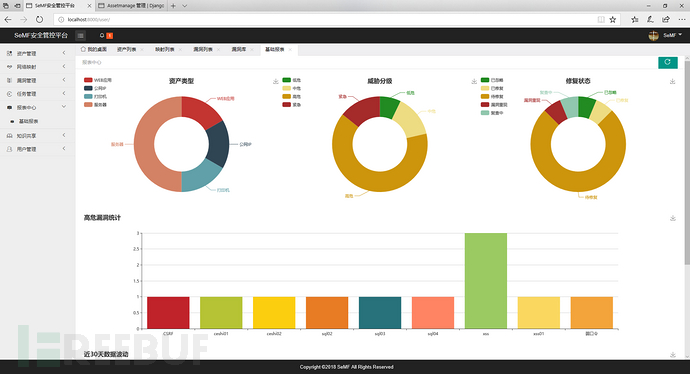The width and height of the screenshot is (690, 374).
Task: Add page to favorites with star
Action: coord(613,19)
